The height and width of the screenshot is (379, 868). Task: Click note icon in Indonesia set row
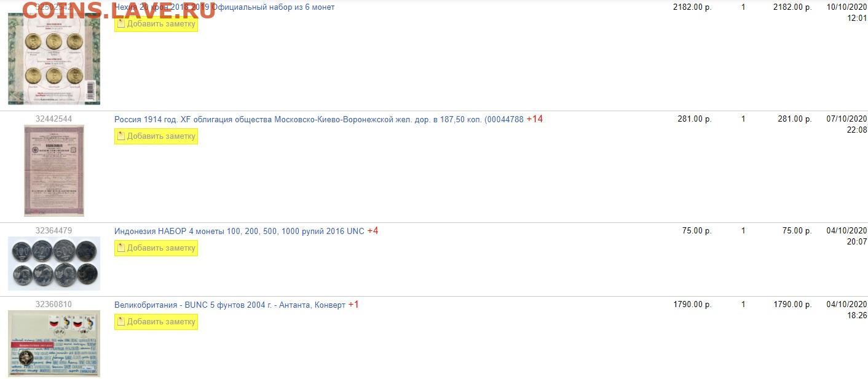pyautogui.click(x=121, y=248)
